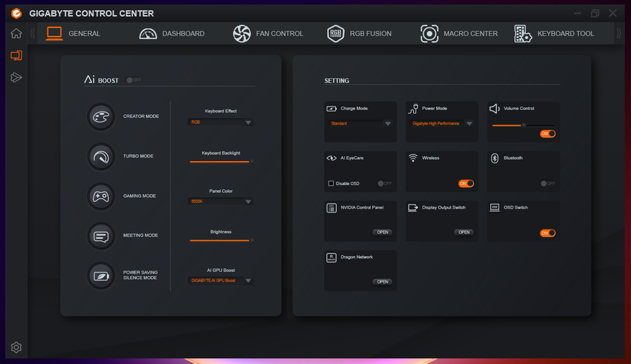The image size is (631, 364).
Task: Open NVIDIA Control Panel button
Action: tap(382, 232)
